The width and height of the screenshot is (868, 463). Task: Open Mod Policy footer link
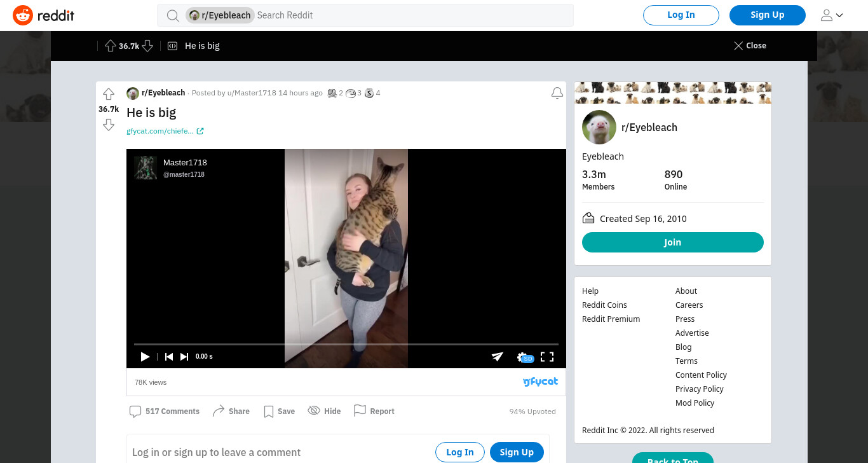click(695, 403)
